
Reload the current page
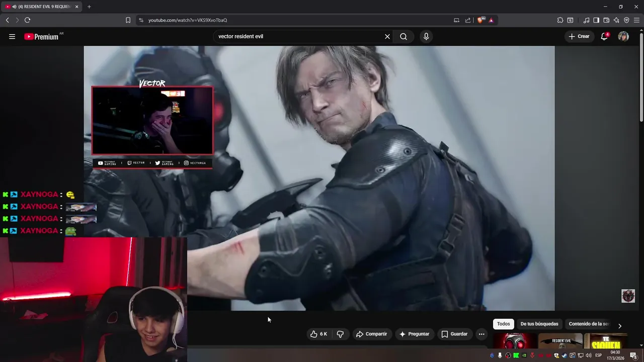click(x=27, y=20)
